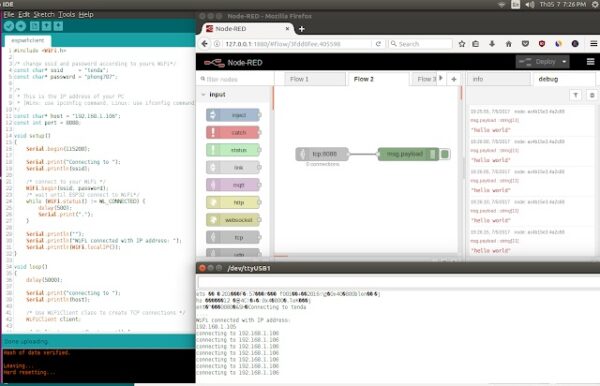Click the Arduino Verify checkmark icon
Viewport: 600px width, 386px height.
[x=9, y=26]
